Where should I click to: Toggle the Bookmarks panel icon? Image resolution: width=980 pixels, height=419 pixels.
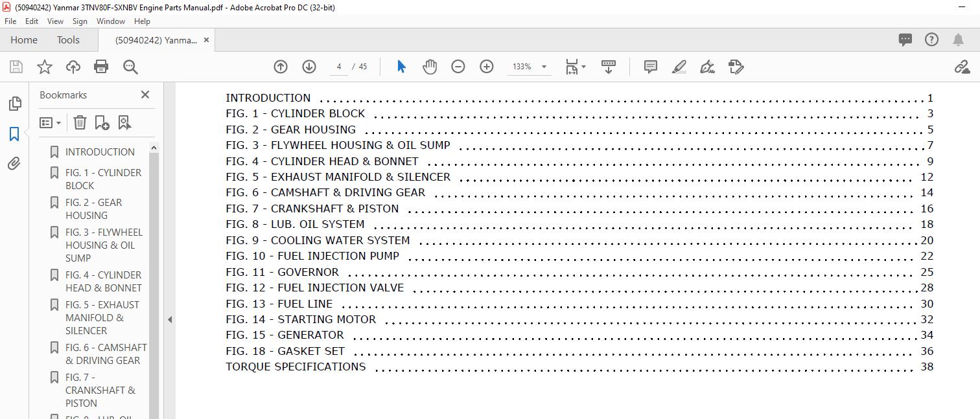[x=14, y=134]
